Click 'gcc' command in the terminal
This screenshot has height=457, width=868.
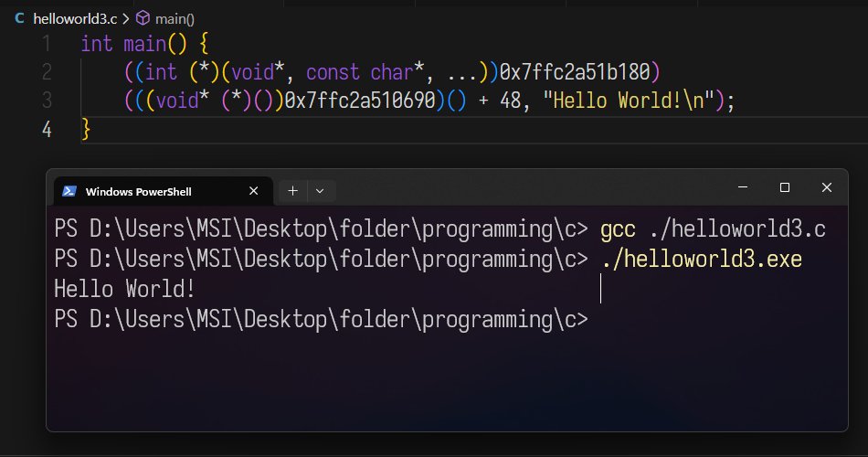click(618, 229)
